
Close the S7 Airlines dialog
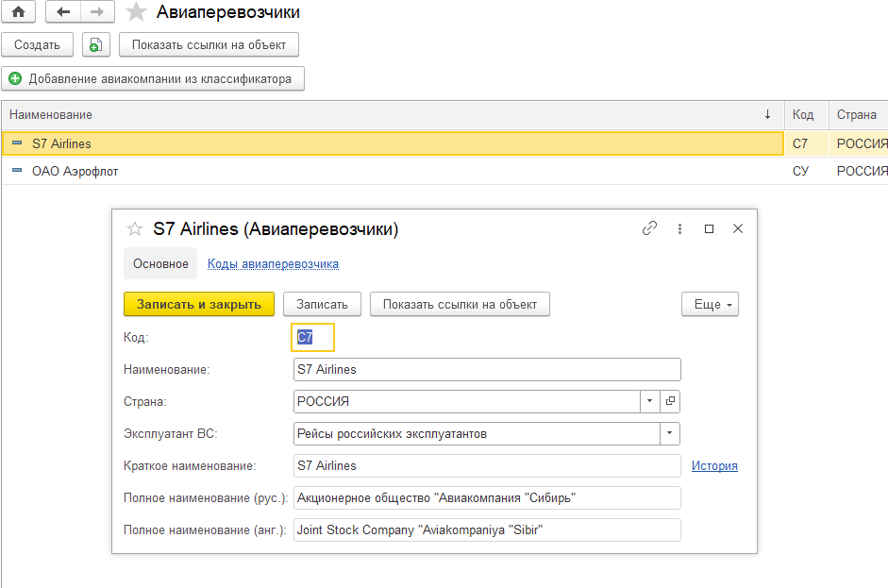tap(737, 228)
